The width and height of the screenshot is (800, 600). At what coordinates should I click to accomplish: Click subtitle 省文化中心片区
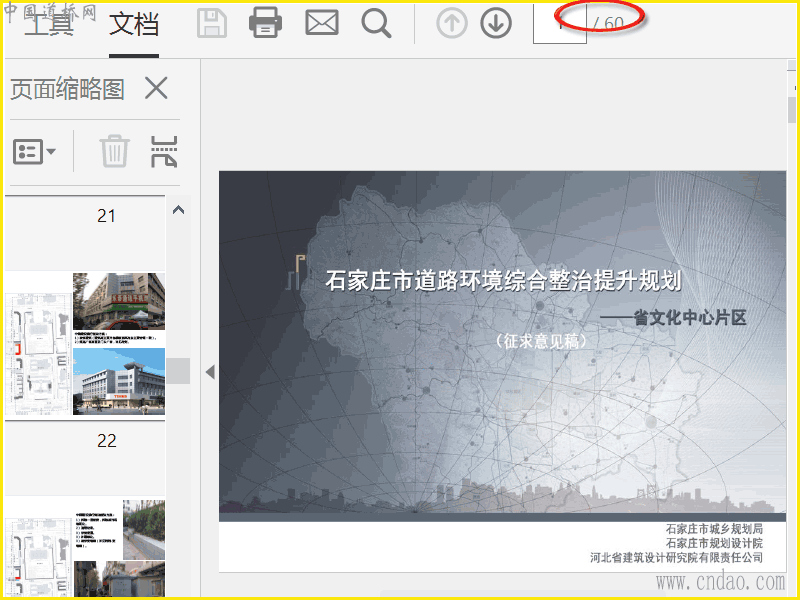[690, 317]
